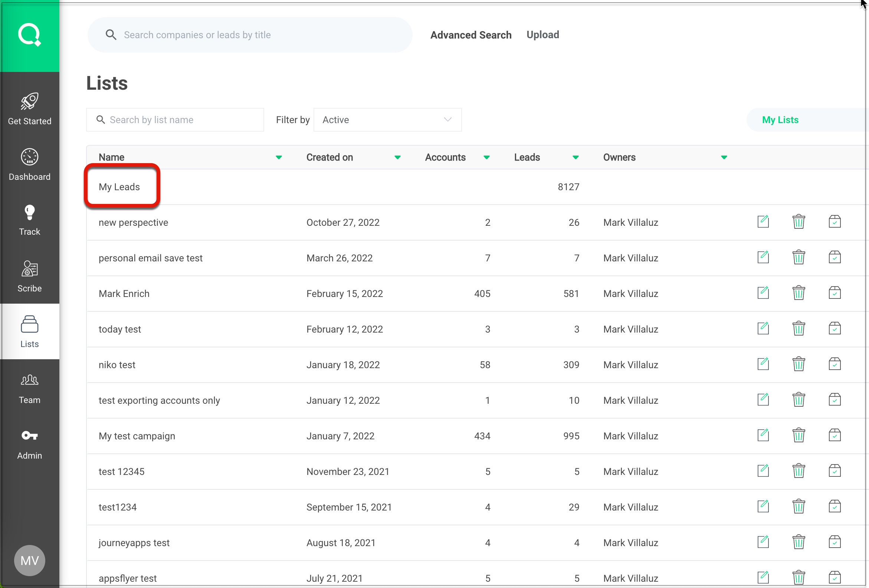
Task: Sort by Owners column arrow
Action: [x=724, y=157]
